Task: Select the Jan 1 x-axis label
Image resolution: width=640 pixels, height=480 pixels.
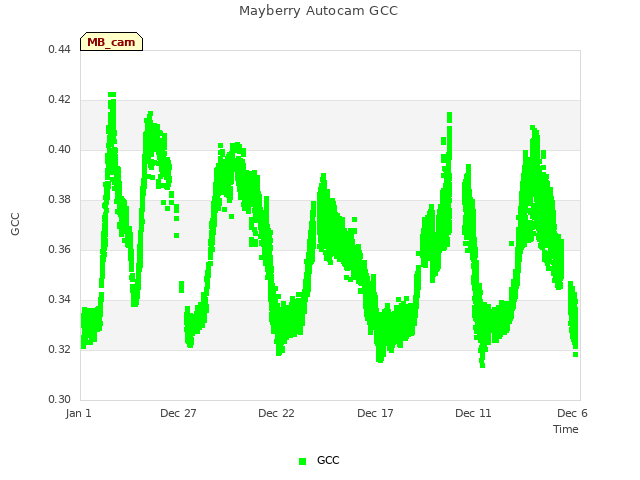Action: pos(78,413)
